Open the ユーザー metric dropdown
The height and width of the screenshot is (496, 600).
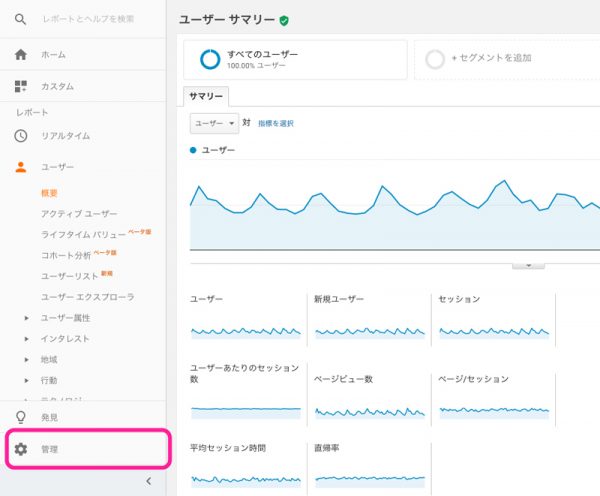[214, 123]
